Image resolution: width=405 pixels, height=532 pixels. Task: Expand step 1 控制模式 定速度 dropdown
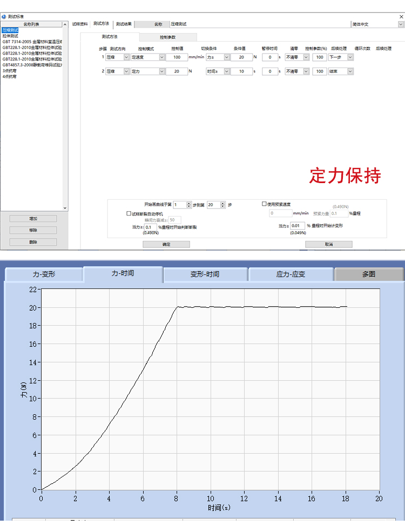[x=162, y=57]
